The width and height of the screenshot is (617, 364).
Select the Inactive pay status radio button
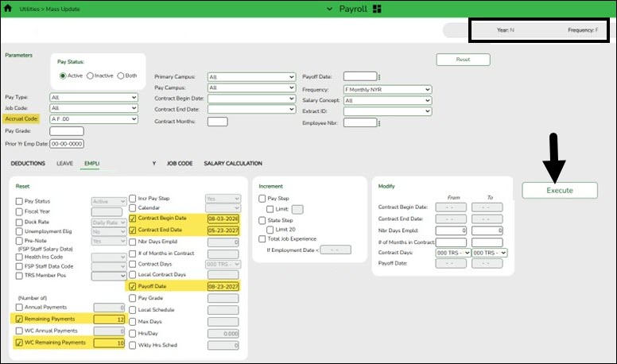pos(91,76)
